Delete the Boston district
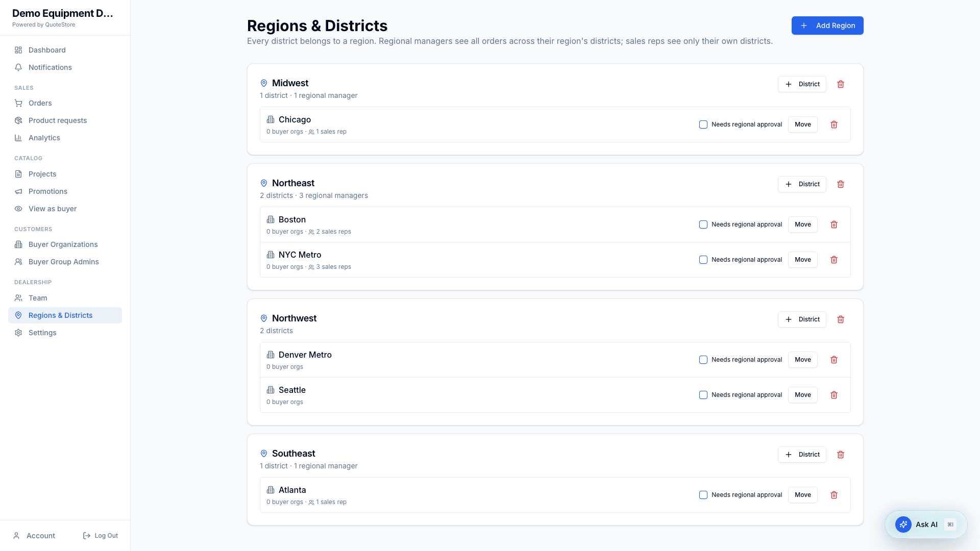This screenshot has height=551, width=980. click(834, 224)
